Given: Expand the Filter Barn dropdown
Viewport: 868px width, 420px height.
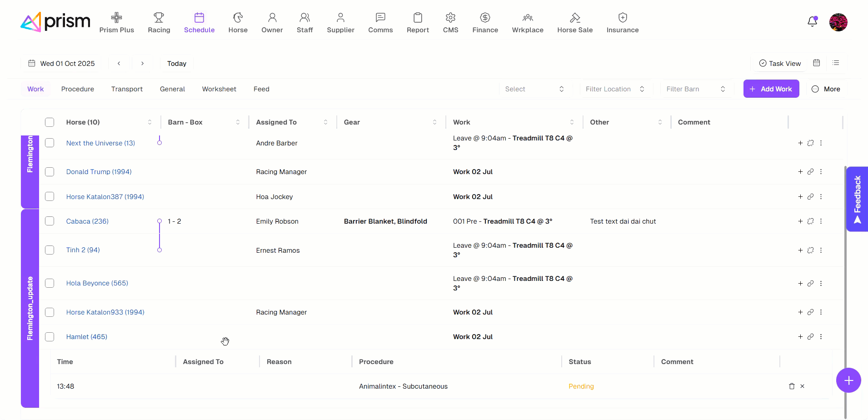Looking at the screenshot, I should (x=696, y=89).
